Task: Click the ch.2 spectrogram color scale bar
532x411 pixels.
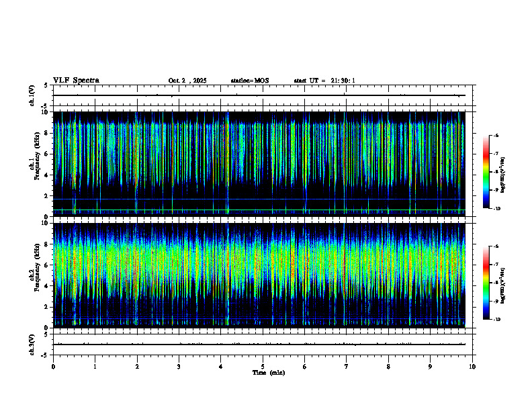Action: pos(486,283)
